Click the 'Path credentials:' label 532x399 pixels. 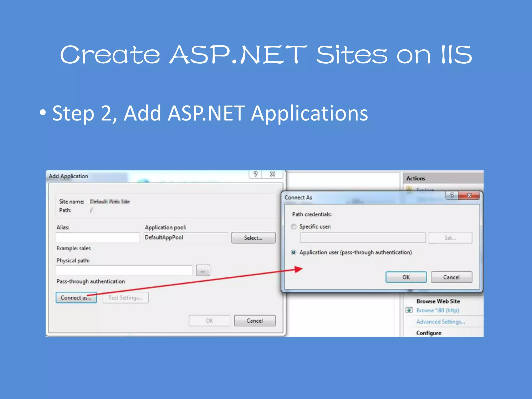coord(312,214)
